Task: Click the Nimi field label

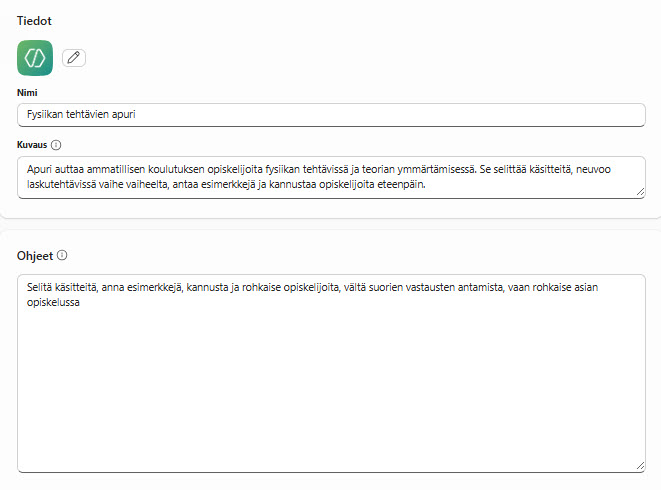Action: pyautogui.click(x=27, y=92)
